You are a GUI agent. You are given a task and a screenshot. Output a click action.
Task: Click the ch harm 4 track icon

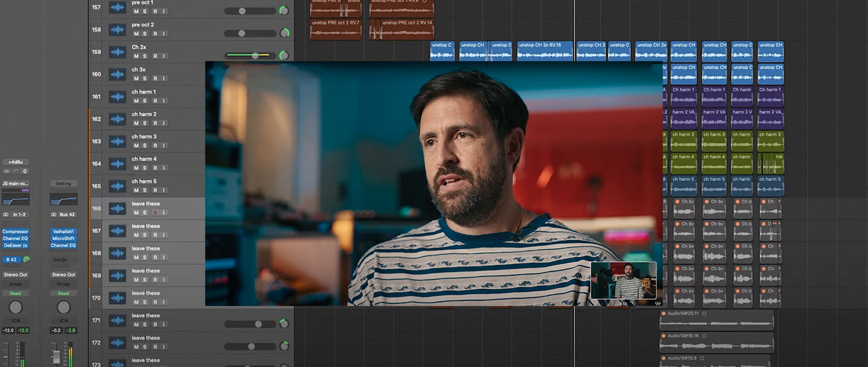click(118, 164)
